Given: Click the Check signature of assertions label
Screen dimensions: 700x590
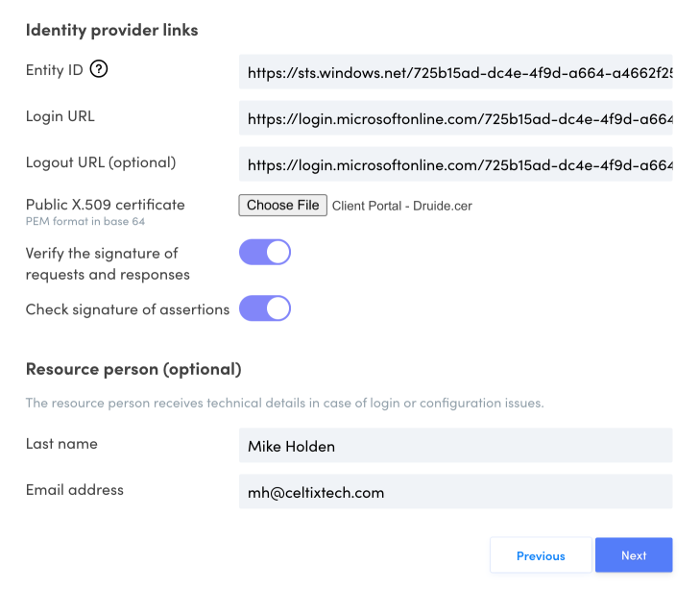Looking at the screenshot, I should [128, 309].
